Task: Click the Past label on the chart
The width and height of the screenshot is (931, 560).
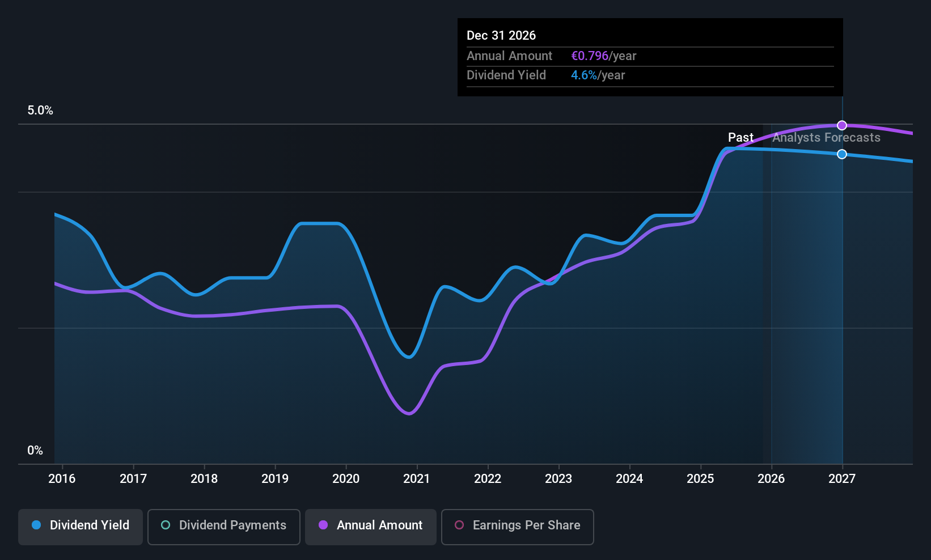Action: 740,137
